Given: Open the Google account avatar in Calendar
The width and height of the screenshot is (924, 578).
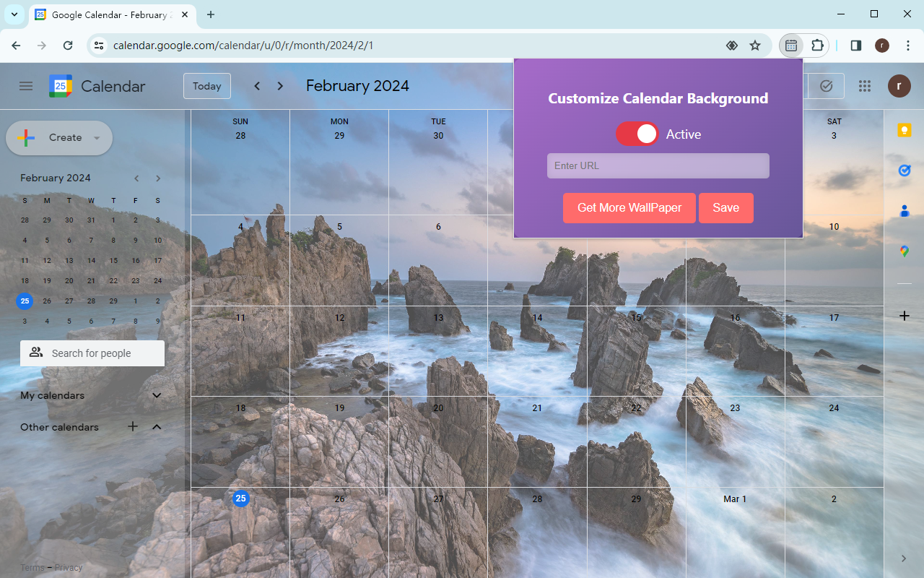Looking at the screenshot, I should [899, 86].
